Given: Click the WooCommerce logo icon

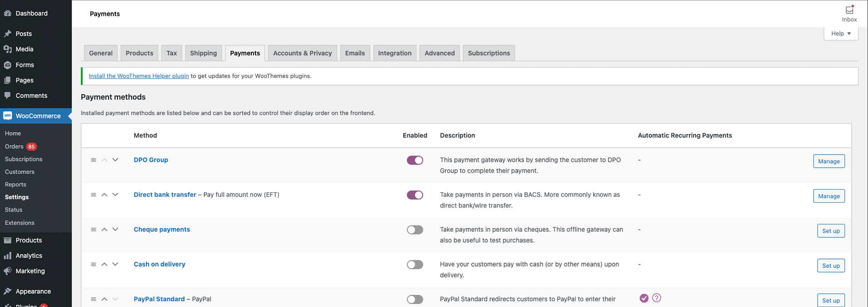Looking at the screenshot, I should [x=7, y=116].
